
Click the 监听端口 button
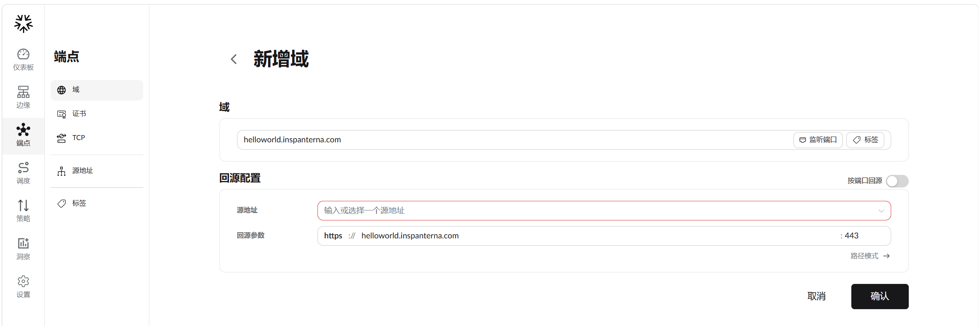[x=818, y=140]
